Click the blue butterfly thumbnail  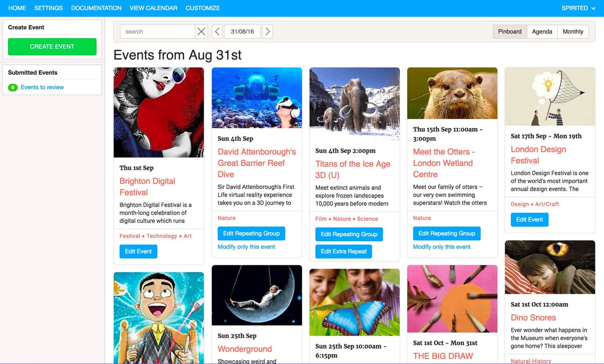click(354, 302)
